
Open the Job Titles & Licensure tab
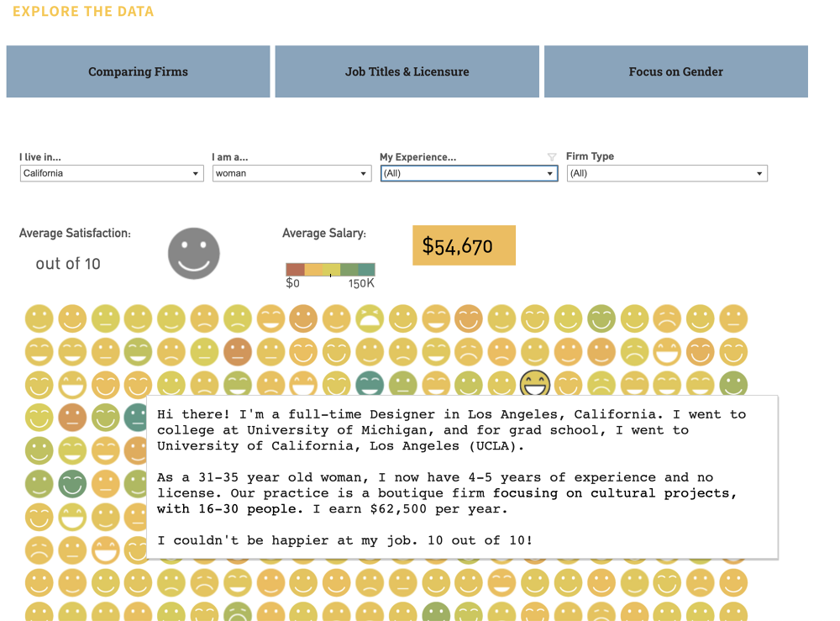point(407,71)
